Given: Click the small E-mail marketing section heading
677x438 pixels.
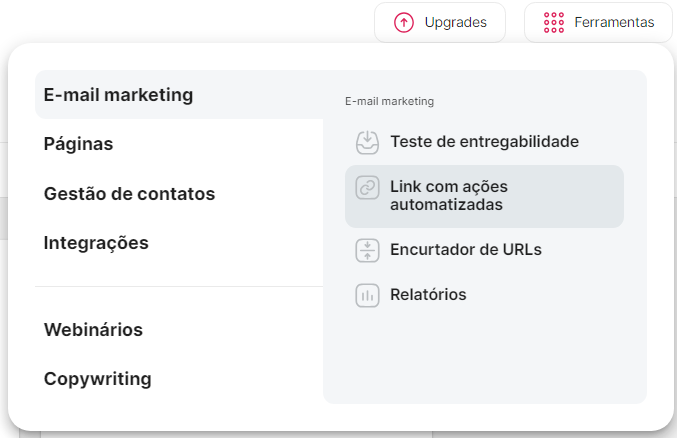Looking at the screenshot, I should (x=389, y=101).
